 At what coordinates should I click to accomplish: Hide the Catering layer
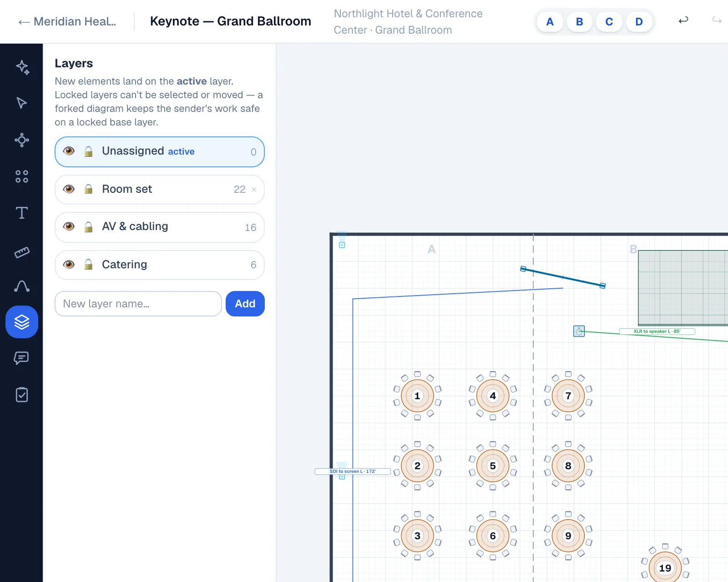pyautogui.click(x=69, y=265)
